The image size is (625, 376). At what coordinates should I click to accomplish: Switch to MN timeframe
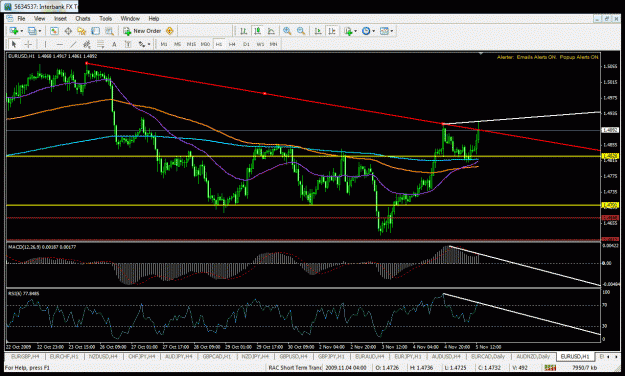tap(273, 44)
